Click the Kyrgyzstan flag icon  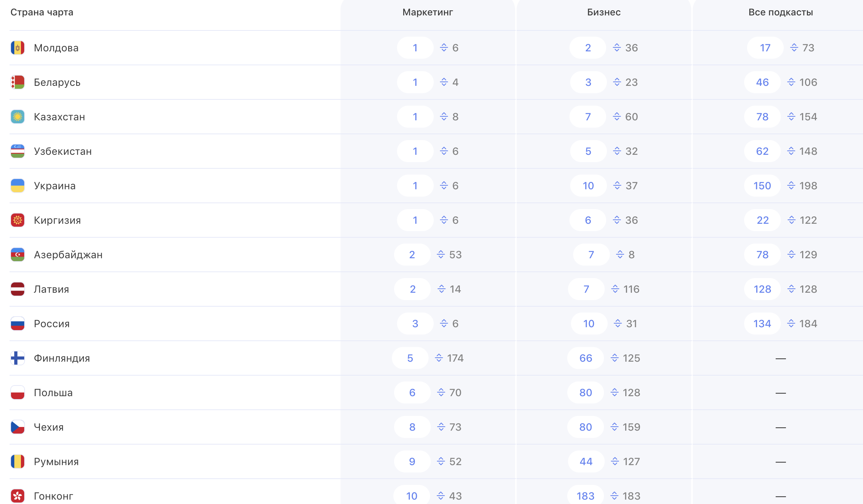point(18,220)
